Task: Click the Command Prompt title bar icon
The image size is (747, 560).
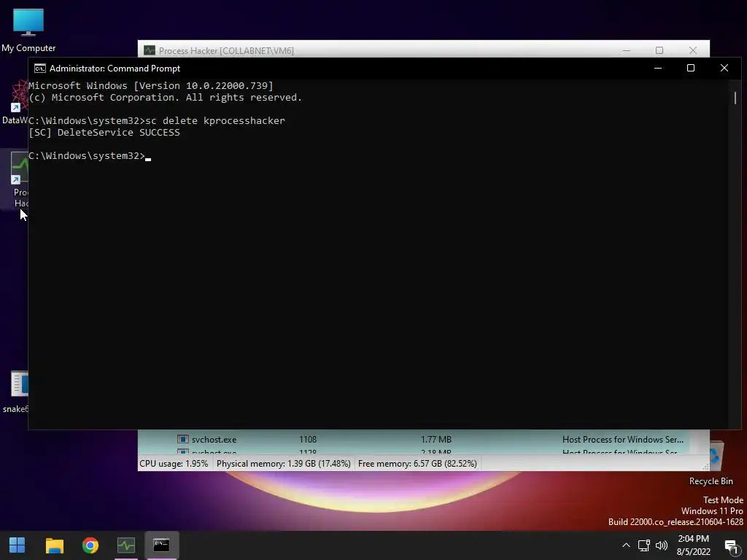Action: (40, 69)
